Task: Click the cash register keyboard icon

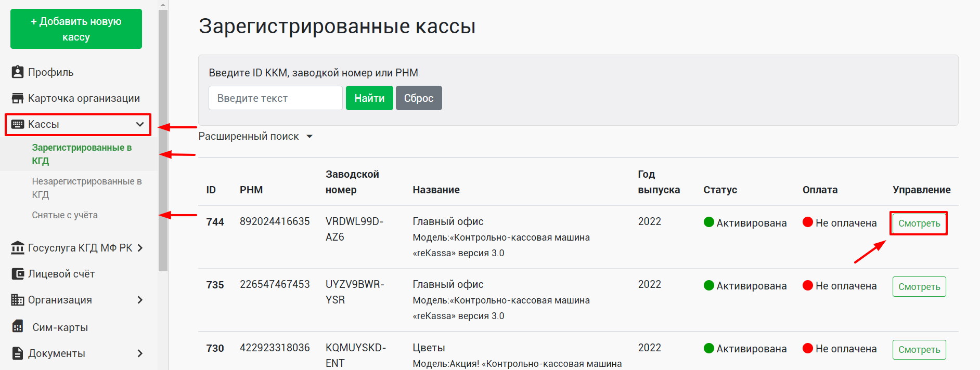Action: [x=18, y=124]
